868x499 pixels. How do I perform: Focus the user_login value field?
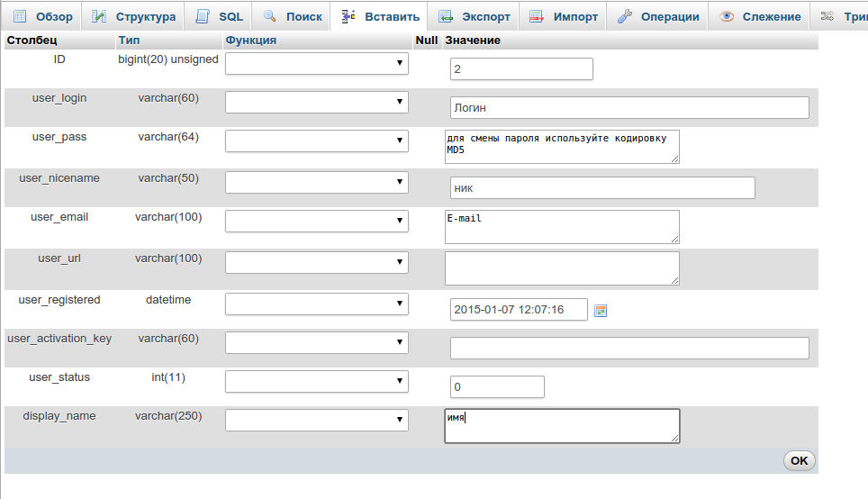pyautogui.click(x=629, y=108)
